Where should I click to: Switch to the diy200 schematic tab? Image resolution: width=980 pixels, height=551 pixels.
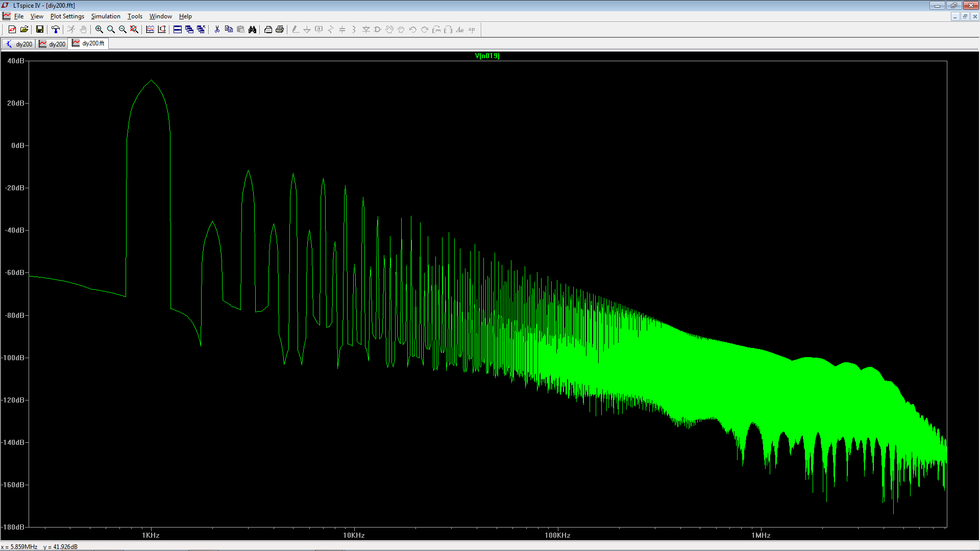(19, 44)
